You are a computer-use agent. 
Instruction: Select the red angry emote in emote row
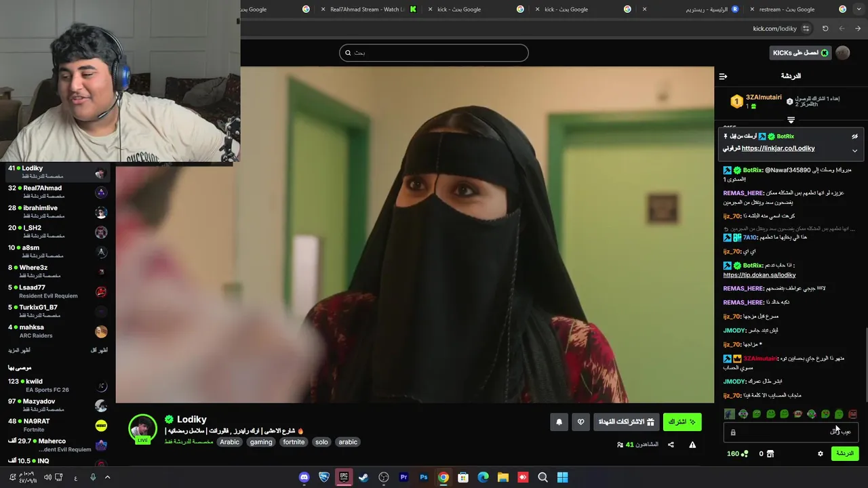852,414
